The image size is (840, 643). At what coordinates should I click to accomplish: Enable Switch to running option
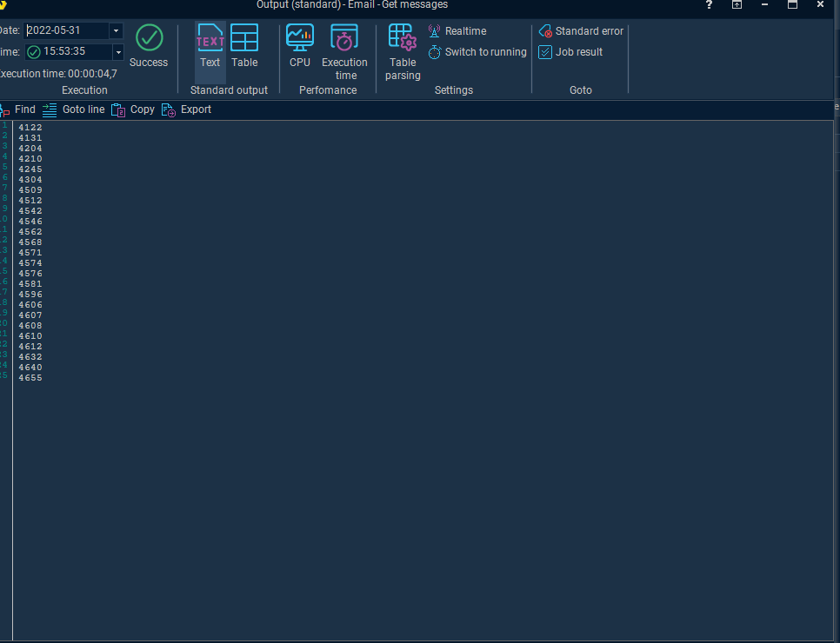click(477, 52)
